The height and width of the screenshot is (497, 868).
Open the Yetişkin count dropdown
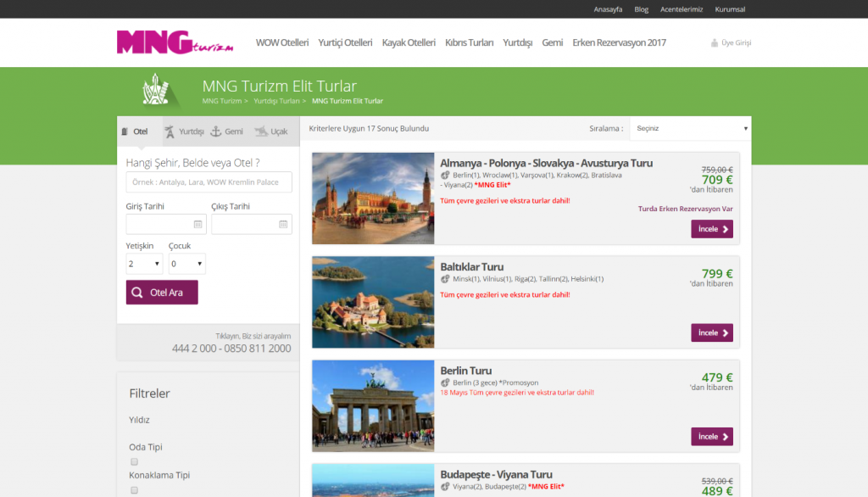[x=144, y=264]
